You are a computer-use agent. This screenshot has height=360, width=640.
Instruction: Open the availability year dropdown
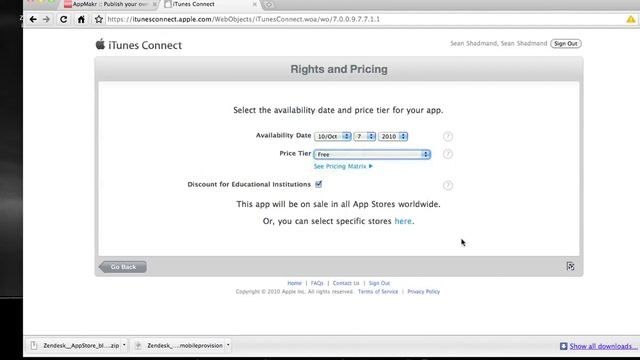(393, 136)
